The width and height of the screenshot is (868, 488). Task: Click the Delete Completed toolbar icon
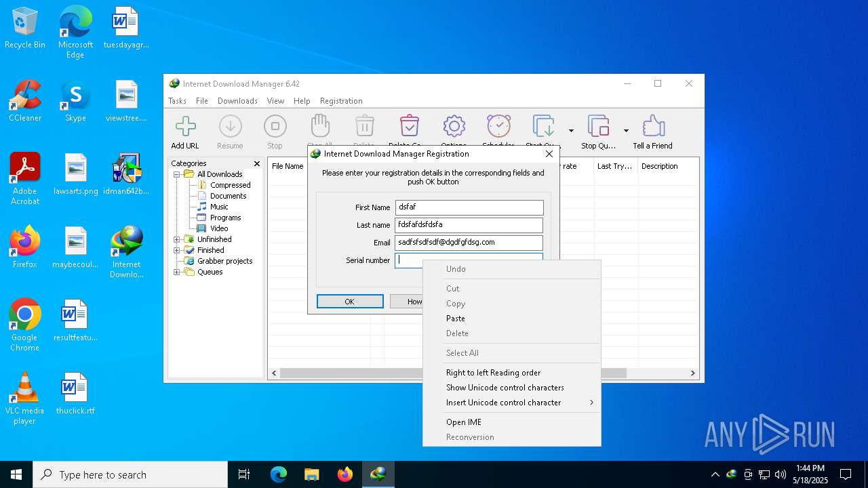[409, 127]
